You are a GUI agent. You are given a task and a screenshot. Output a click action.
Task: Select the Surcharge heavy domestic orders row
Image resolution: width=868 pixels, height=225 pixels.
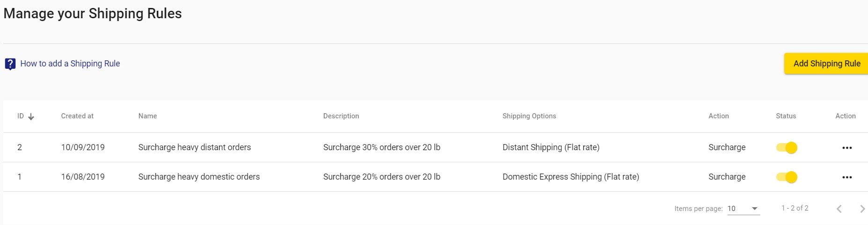click(435, 177)
